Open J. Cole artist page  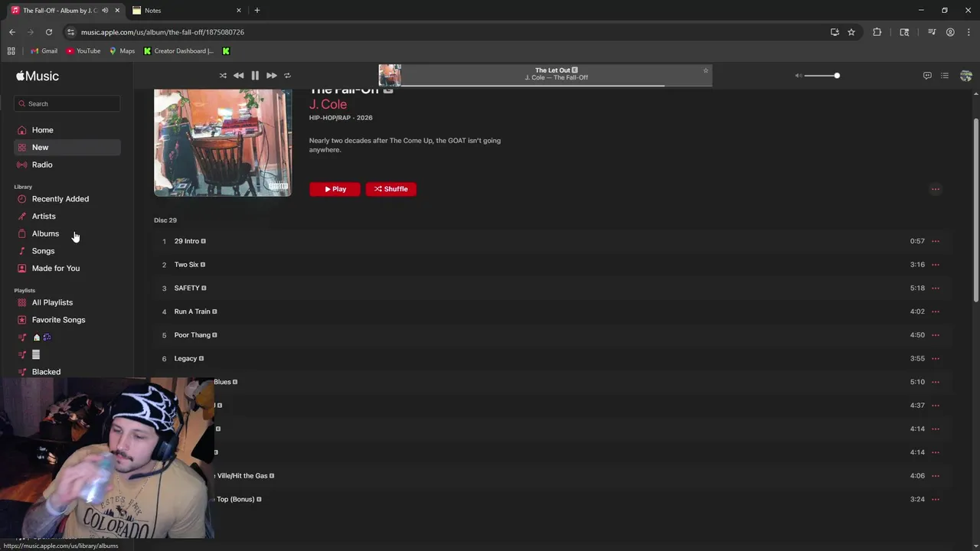328,104
